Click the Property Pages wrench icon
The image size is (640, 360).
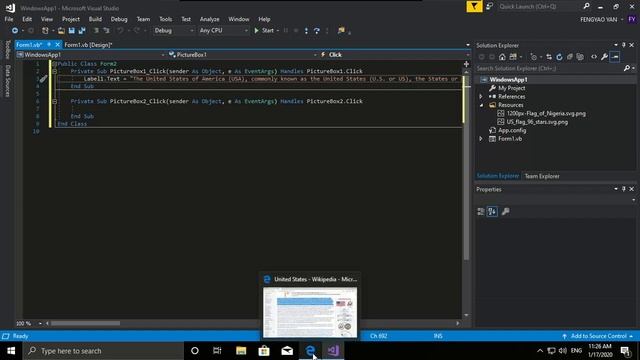click(x=505, y=211)
